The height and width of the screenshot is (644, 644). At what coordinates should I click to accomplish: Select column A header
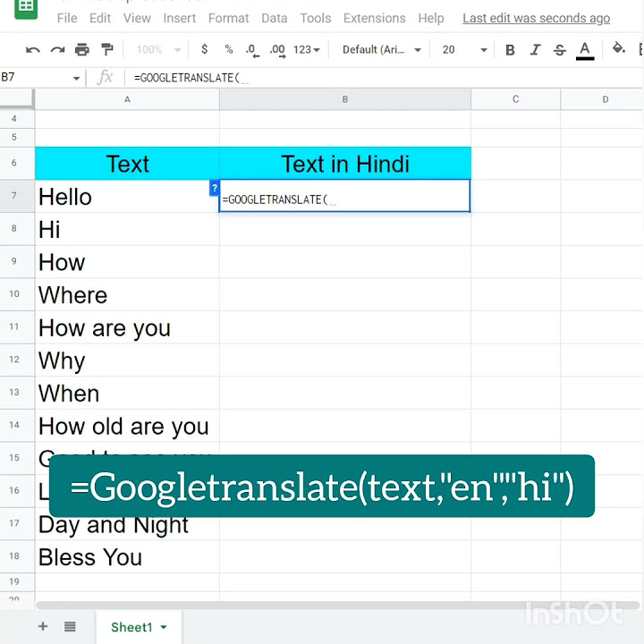tap(127, 99)
